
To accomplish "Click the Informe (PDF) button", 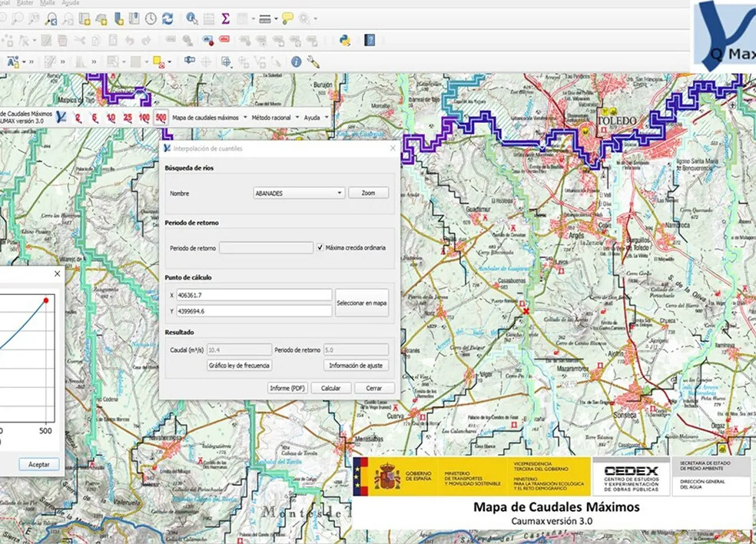I will pos(287,388).
